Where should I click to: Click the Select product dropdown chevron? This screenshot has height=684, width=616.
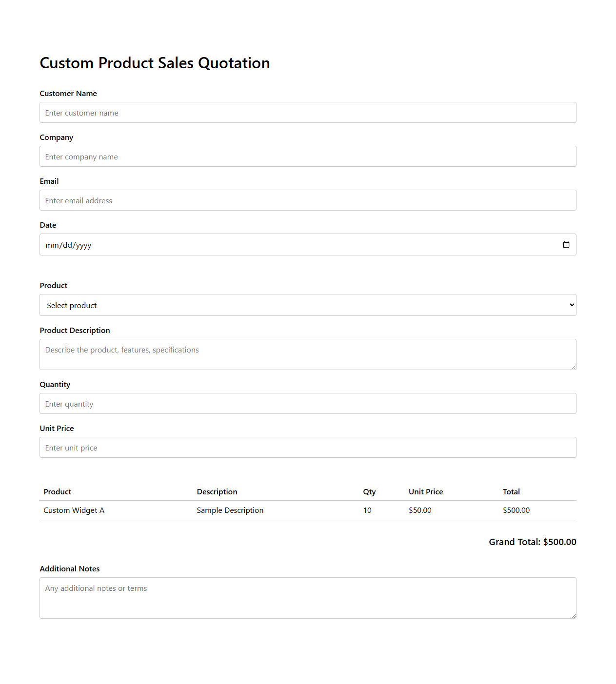571,305
